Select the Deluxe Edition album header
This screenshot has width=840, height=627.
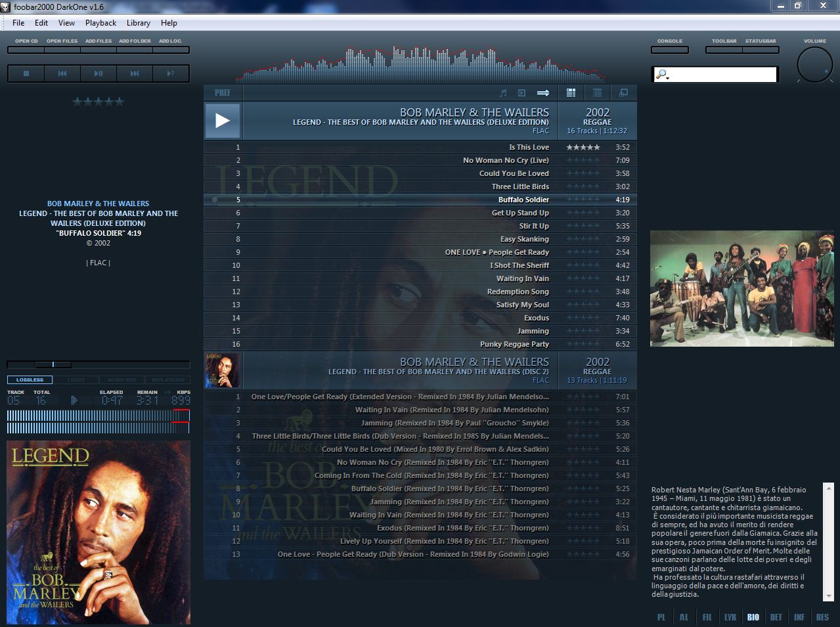click(420, 121)
